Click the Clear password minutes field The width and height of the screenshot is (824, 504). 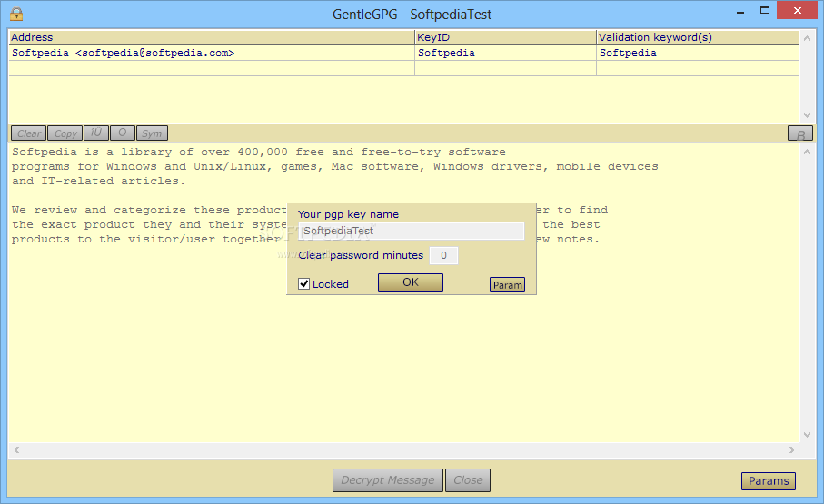443,255
